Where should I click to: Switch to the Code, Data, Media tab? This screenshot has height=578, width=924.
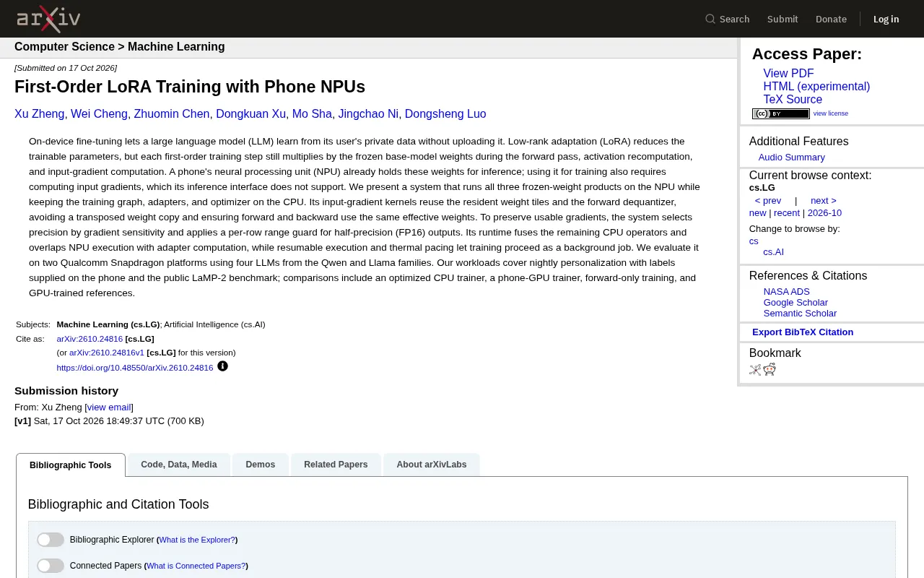tap(179, 465)
